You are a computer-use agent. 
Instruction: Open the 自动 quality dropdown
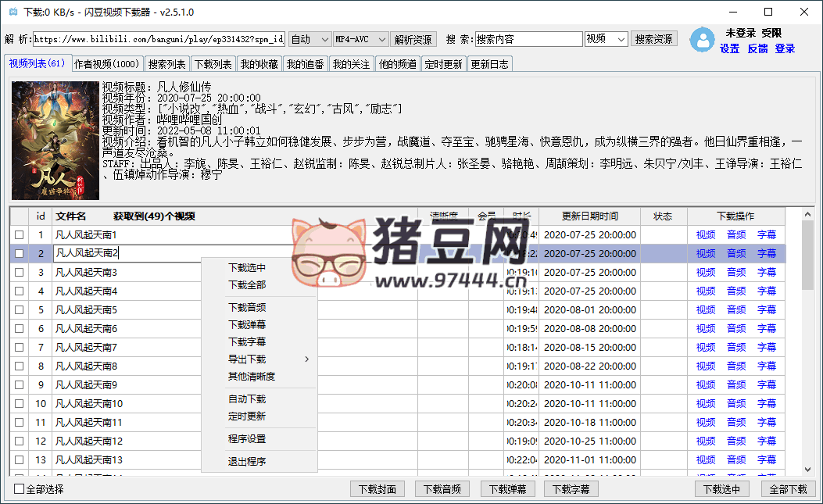310,39
